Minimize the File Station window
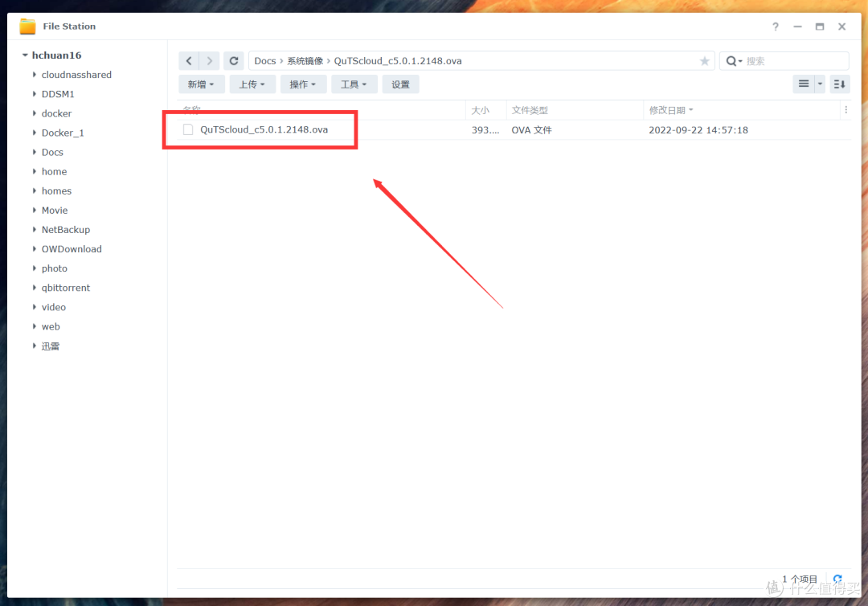 798,27
